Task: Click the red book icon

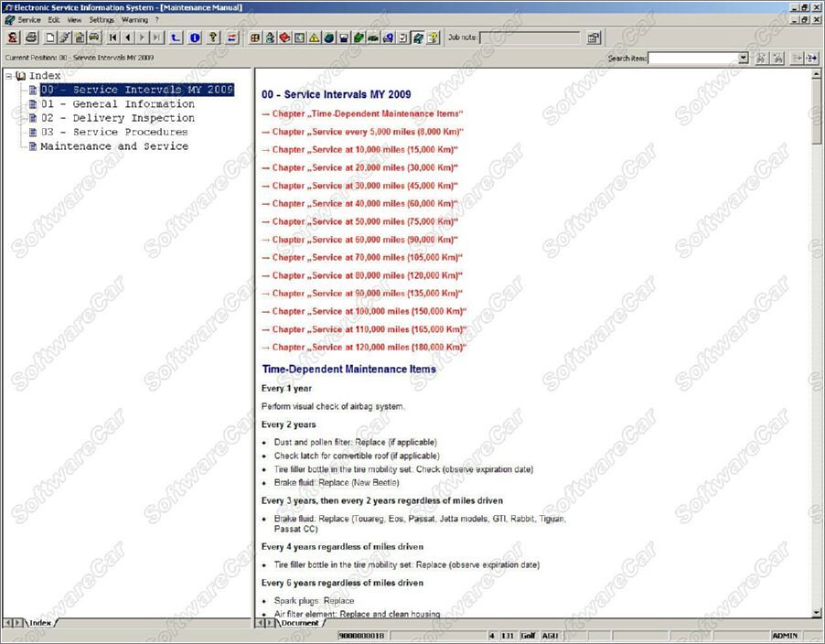Action: pos(284,38)
